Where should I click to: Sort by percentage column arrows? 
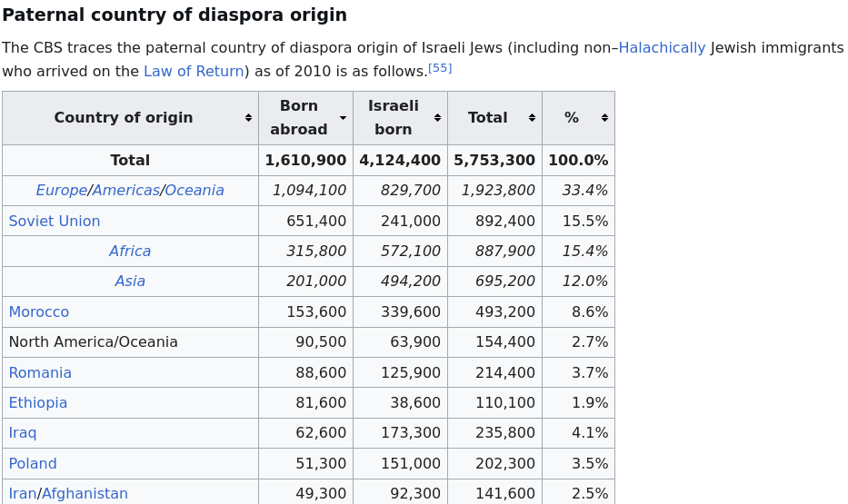click(604, 118)
